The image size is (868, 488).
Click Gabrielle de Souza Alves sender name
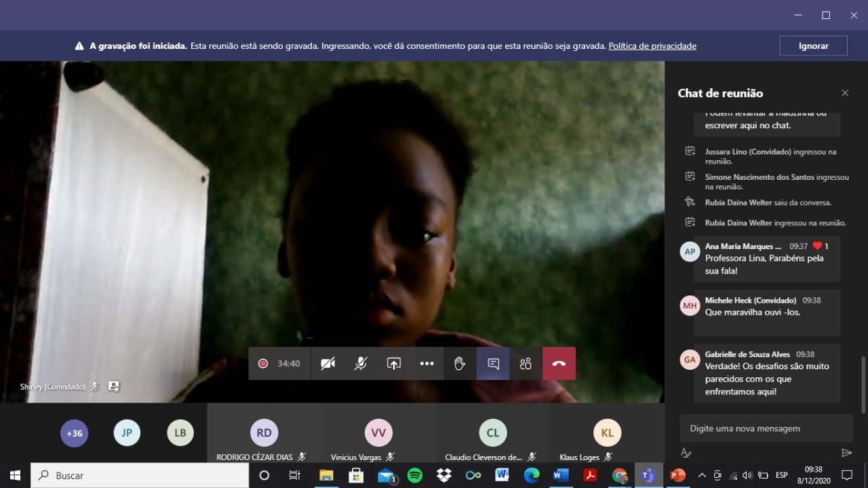(747, 354)
